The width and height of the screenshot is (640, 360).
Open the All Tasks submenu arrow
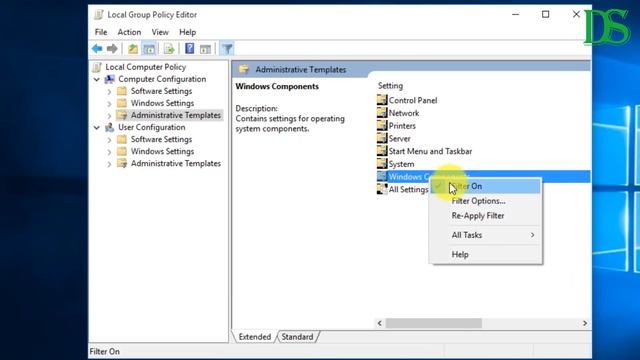[x=532, y=235]
